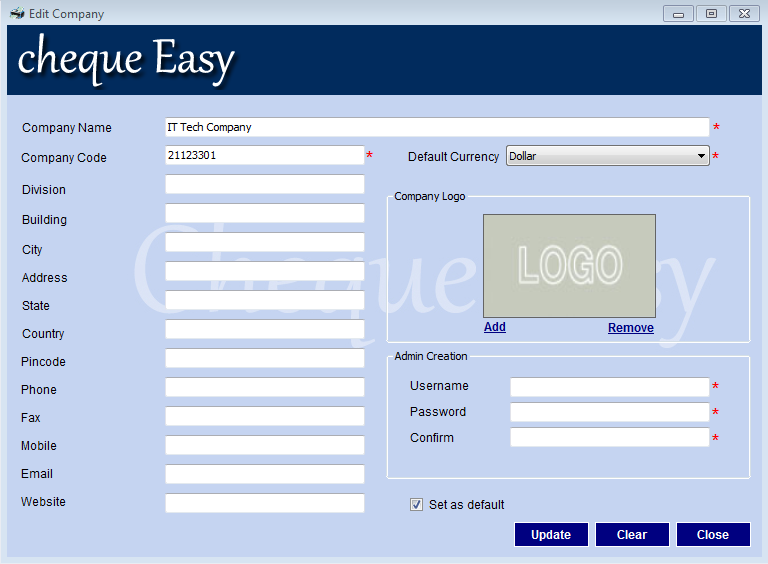Viewport: 768px width, 564px height.
Task: Click the Add logo link
Action: (x=495, y=327)
